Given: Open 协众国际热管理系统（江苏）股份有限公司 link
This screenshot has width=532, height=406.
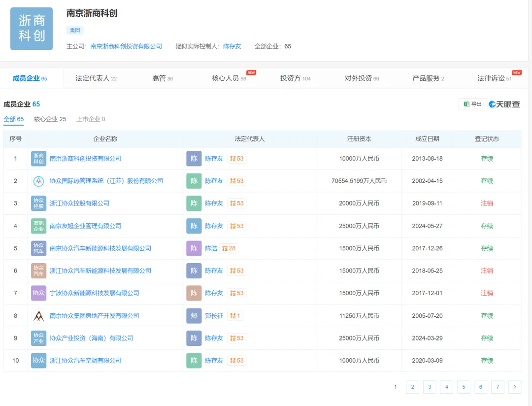Looking at the screenshot, I should (x=106, y=181).
